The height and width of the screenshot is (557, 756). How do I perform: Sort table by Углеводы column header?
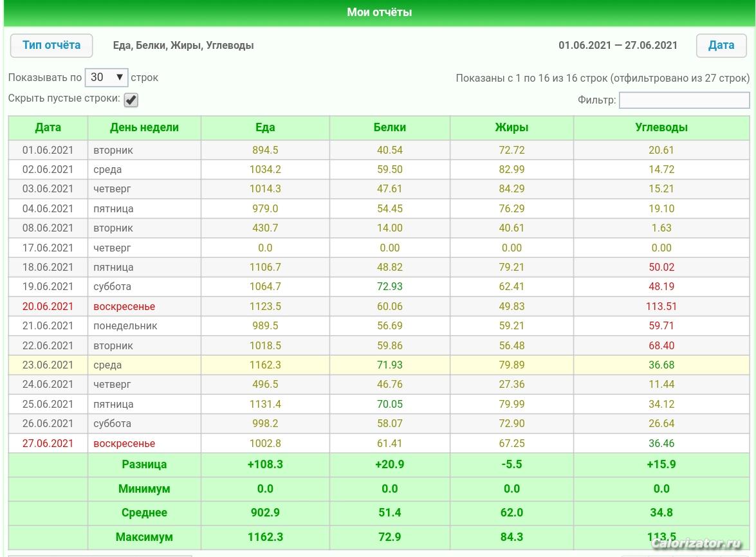tap(661, 127)
